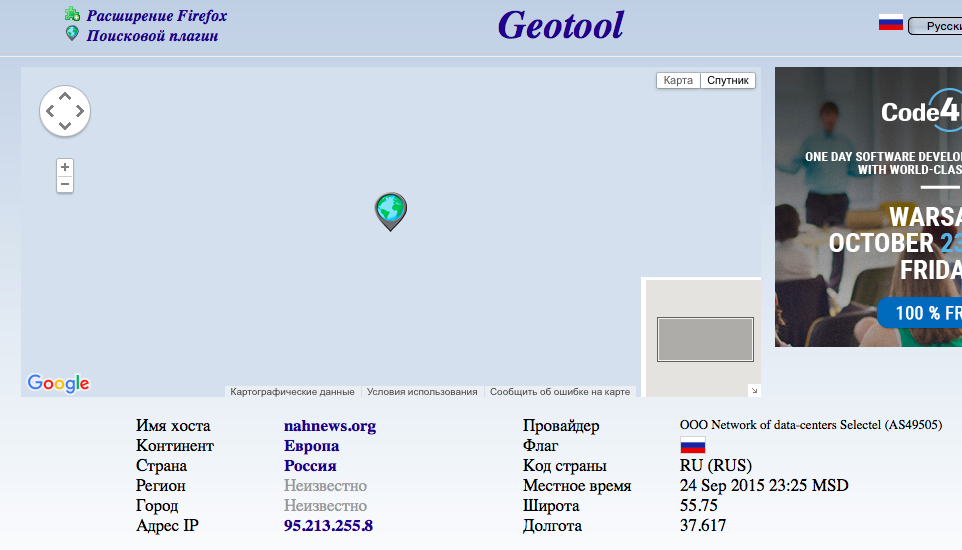Click Неизвестно value beside Регион

tap(325, 486)
